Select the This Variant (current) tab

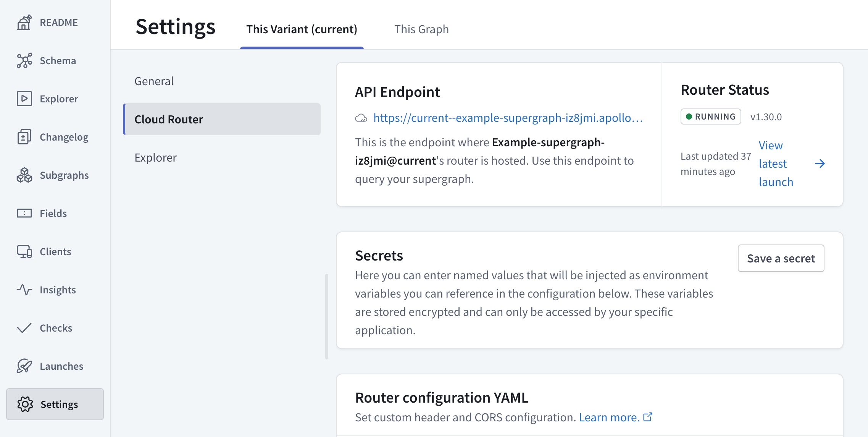(x=302, y=29)
